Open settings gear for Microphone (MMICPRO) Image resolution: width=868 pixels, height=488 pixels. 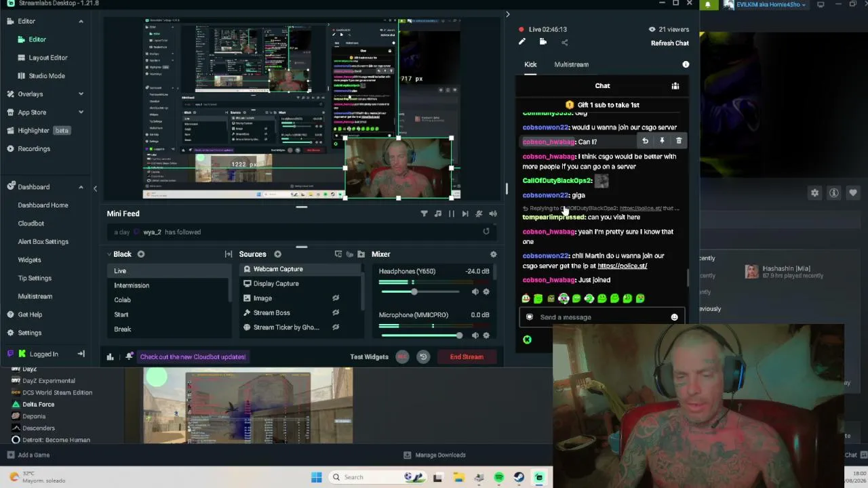486,335
